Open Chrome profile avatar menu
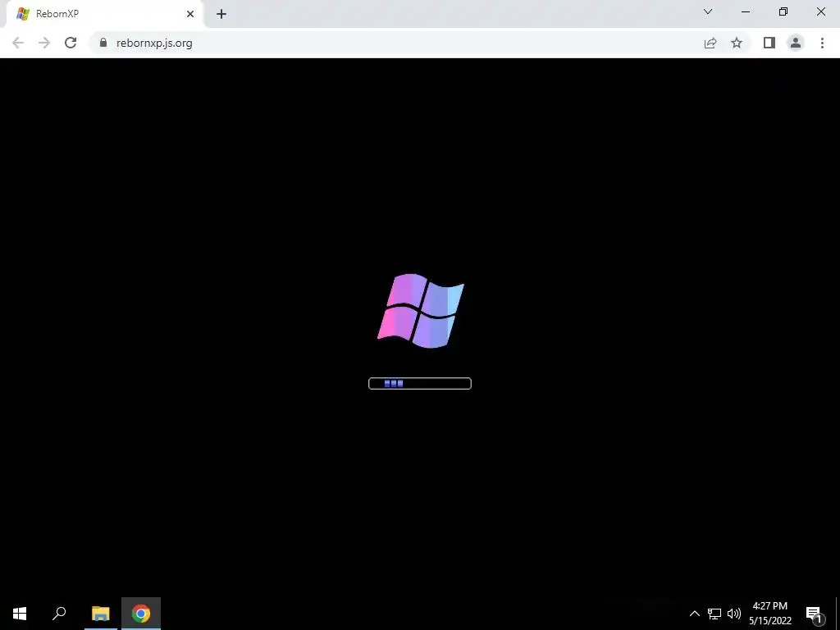This screenshot has height=630, width=840. (796, 43)
